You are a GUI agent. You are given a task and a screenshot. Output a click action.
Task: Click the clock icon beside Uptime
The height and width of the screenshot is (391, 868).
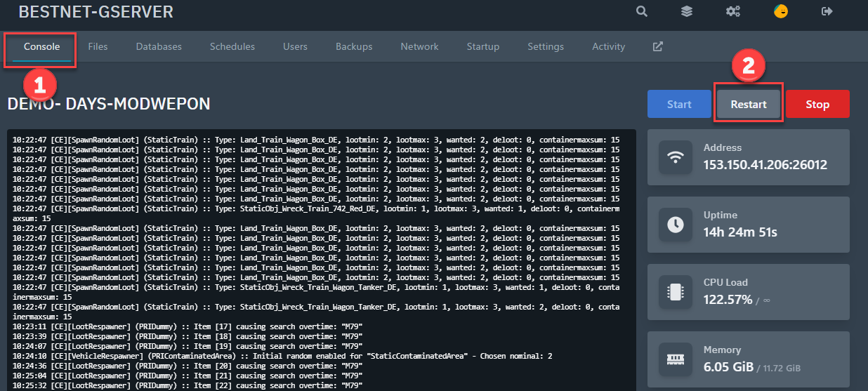click(675, 225)
